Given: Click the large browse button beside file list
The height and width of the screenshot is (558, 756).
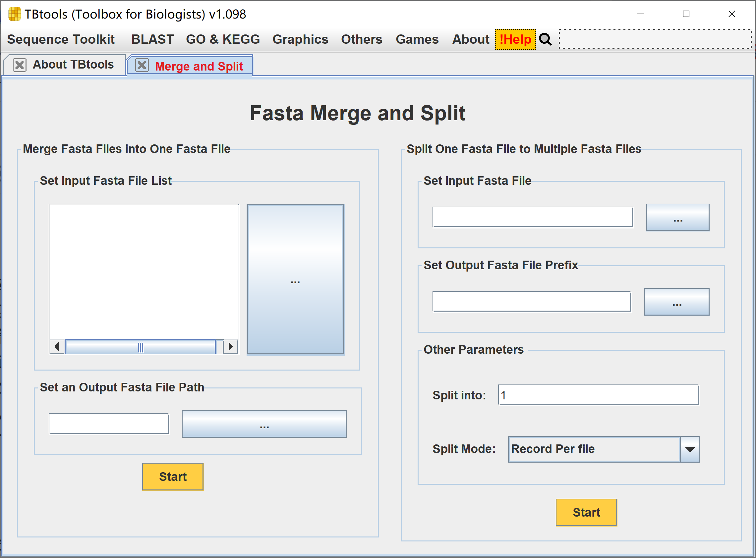Looking at the screenshot, I should tap(295, 279).
